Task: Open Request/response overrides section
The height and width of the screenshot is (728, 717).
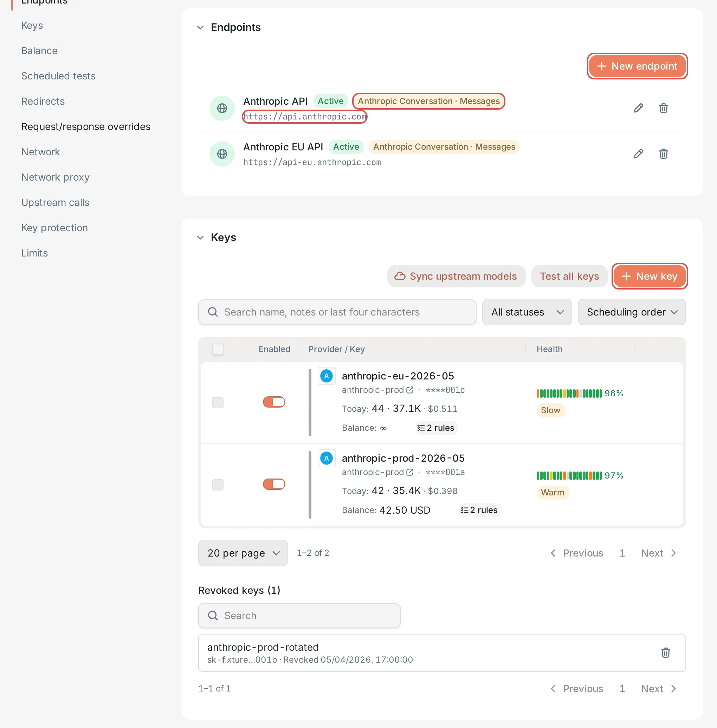Action: (x=85, y=126)
